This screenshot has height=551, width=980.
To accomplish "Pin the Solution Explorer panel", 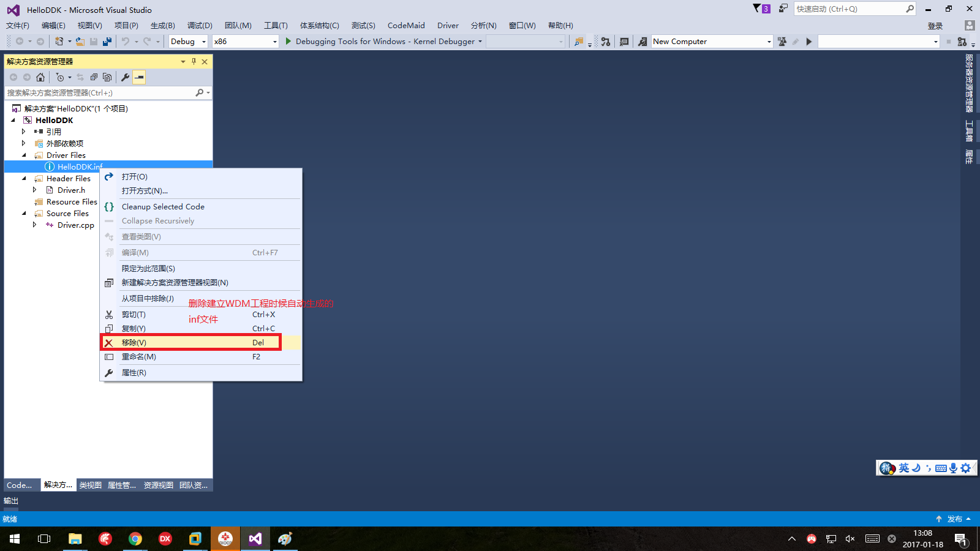I will point(194,61).
